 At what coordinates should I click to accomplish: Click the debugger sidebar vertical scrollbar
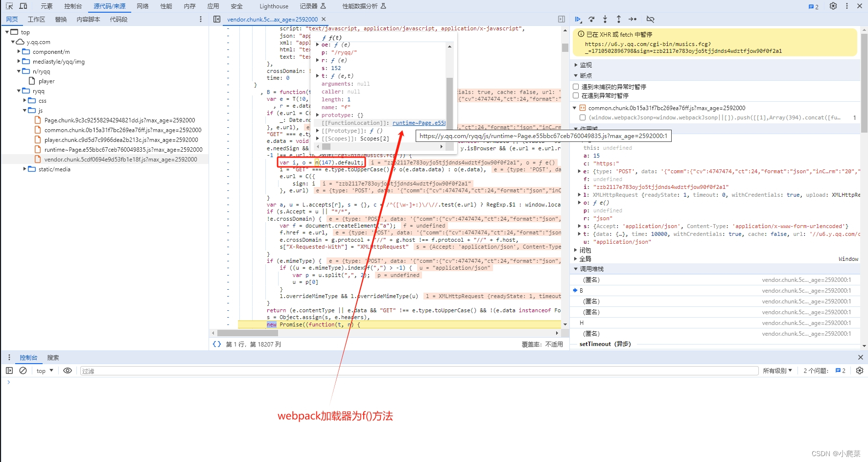click(864, 83)
